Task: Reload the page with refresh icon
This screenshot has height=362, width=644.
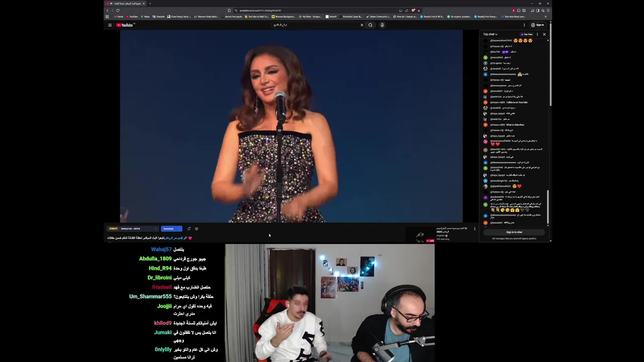Action: coord(118,11)
